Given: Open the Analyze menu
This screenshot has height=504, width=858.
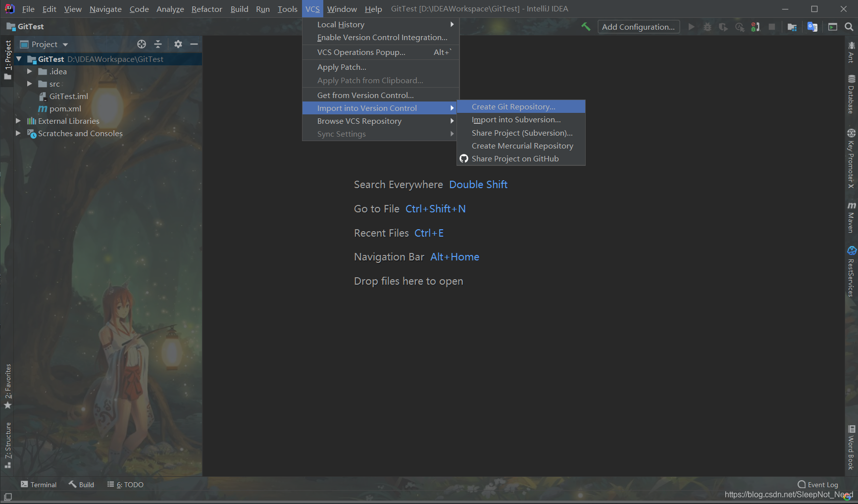Looking at the screenshot, I should (x=170, y=9).
